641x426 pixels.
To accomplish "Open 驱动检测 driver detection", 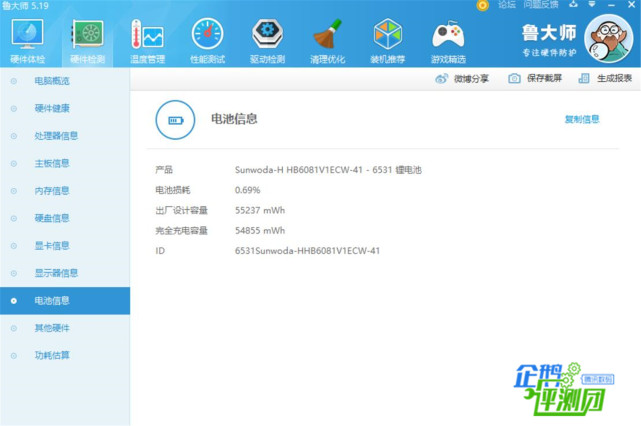I will point(267,41).
